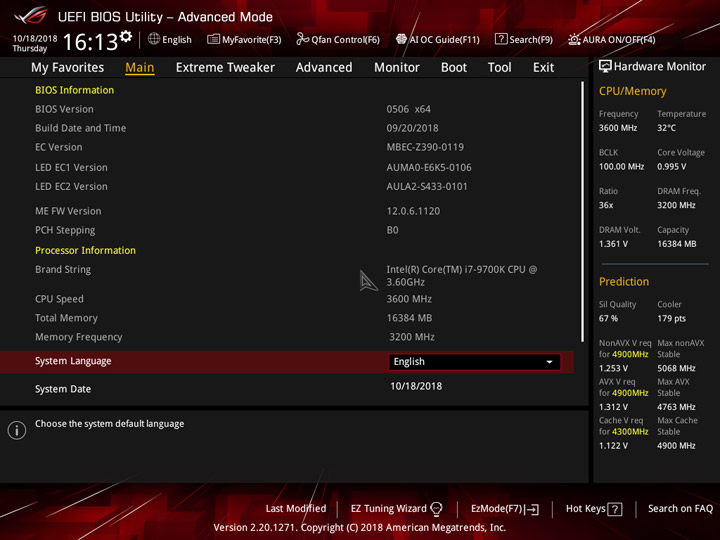Click Build Date value 09/20/2018

[x=412, y=128]
